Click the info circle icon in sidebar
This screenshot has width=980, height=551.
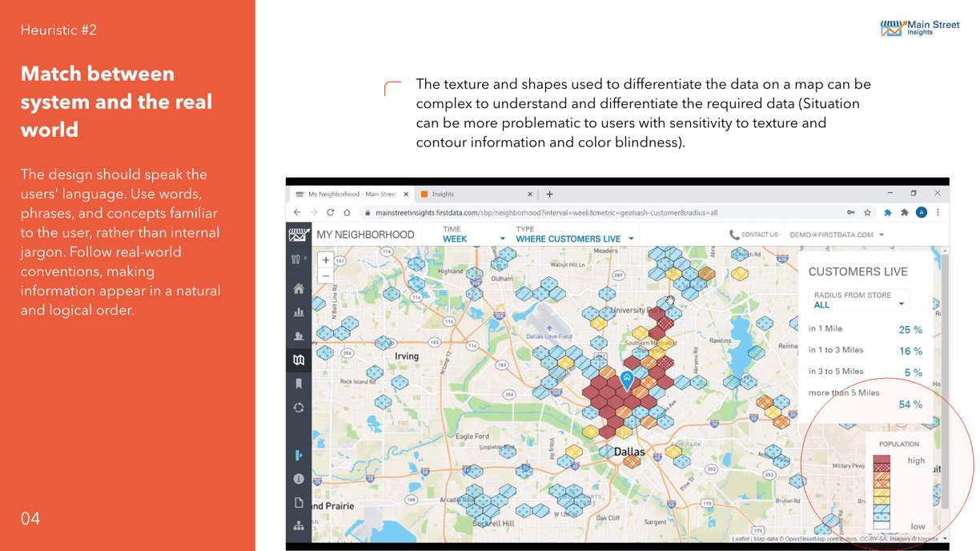[x=299, y=479]
